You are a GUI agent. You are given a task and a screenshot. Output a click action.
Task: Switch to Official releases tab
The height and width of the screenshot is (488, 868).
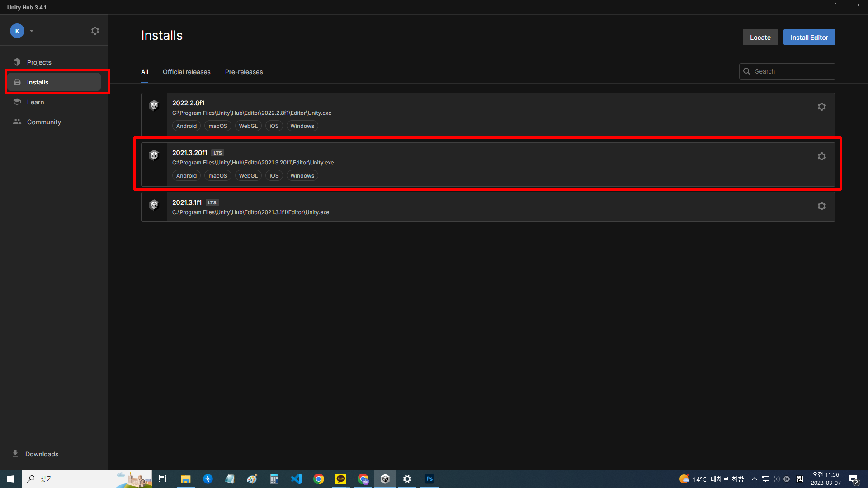(x=187, y=72)
